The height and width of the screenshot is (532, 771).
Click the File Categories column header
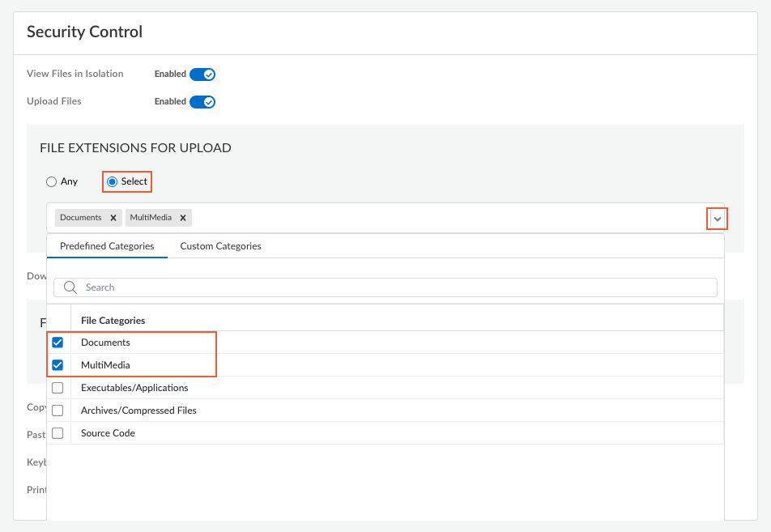113,321
